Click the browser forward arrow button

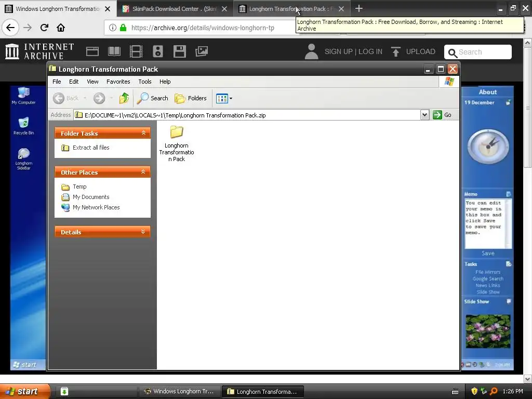pyautogui.click(x=28, y=28)
